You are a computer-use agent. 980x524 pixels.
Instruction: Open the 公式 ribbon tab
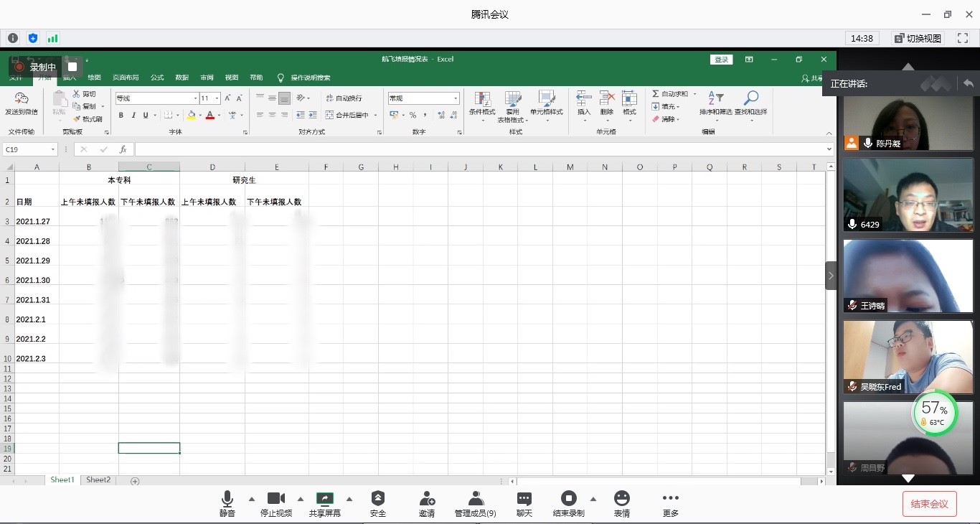click(x=157, y=78)
